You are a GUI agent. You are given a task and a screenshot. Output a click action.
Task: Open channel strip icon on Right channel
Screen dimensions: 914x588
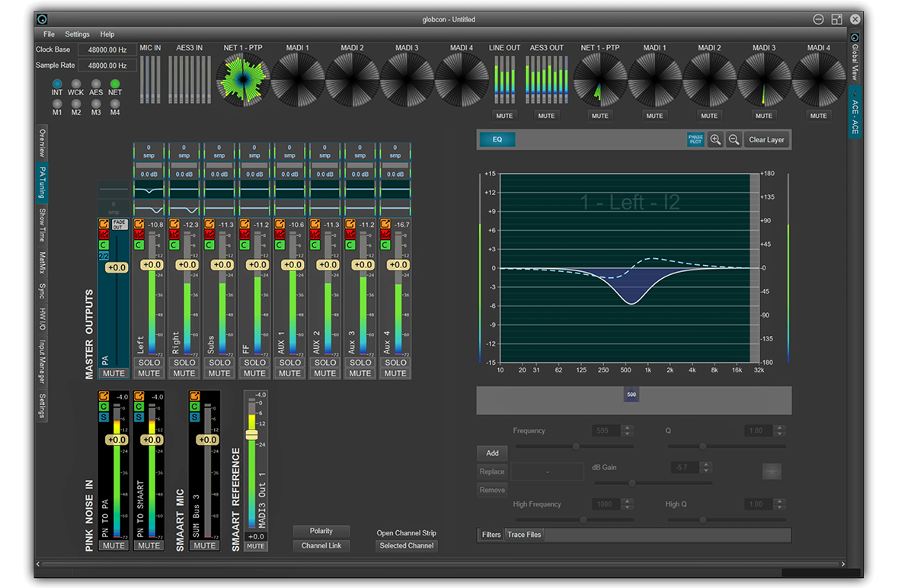click(174, 224)
